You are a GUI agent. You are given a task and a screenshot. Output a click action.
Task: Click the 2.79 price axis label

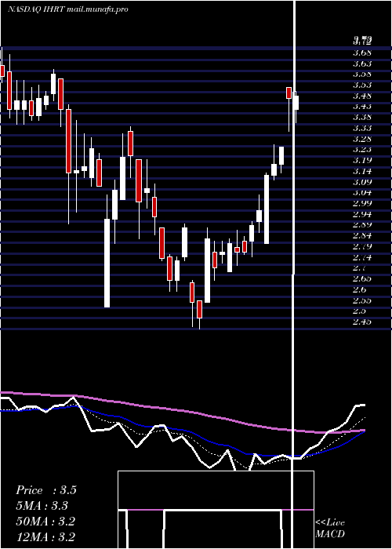(362, 246)
